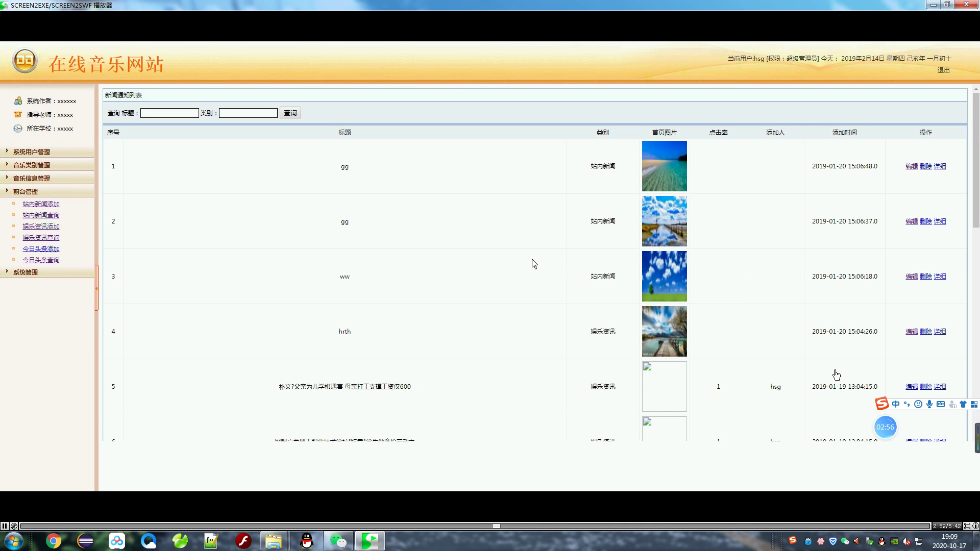This screenshot has width=980, height=551.
Task: Click the loop/stop icon next to pause
Action: [14, 526]
